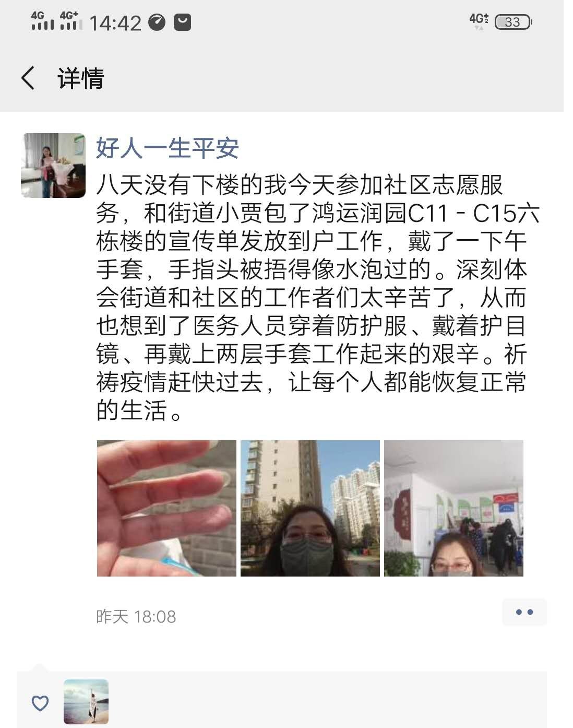The width and height of the screenshot is (573, 728).
Task: Tap the back arrow in the header
Action: click(x=28, y=78)
